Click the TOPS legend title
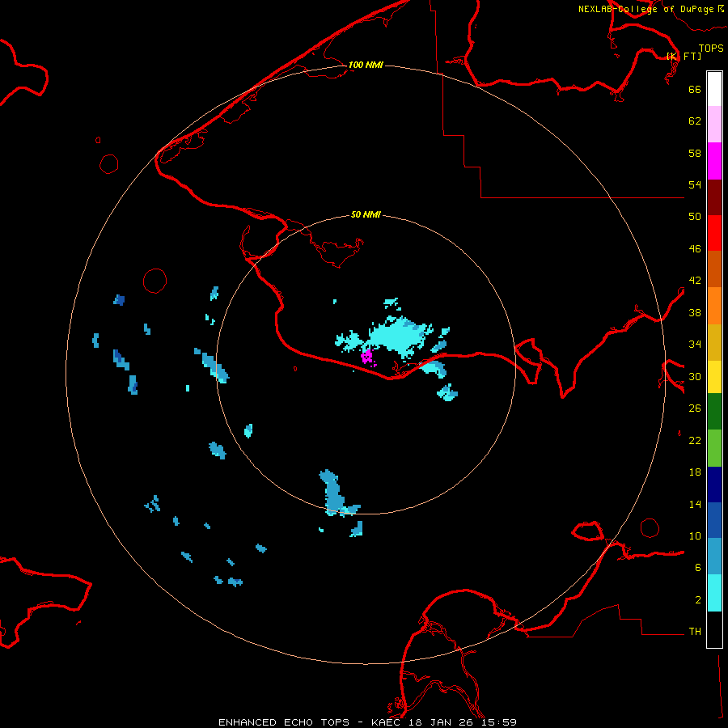Screen dimensions: 728x728 coord(711,48)
